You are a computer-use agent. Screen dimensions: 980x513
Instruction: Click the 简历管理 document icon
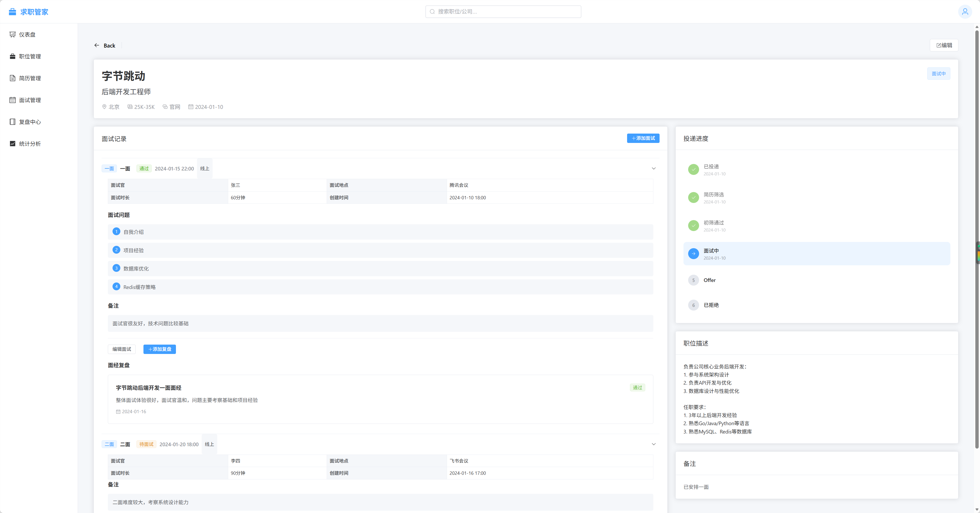pos(12,78)
